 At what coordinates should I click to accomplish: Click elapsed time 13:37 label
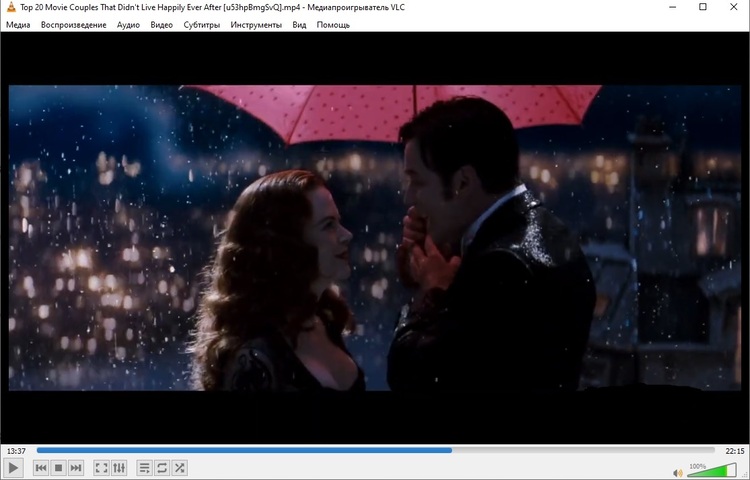tap(16, 451)
